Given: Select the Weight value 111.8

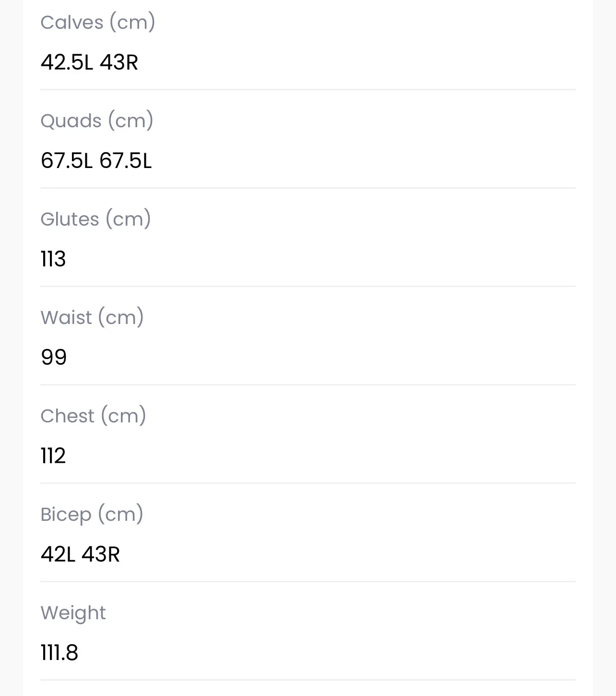Looking at the screenshot, I should coord(59,652).
